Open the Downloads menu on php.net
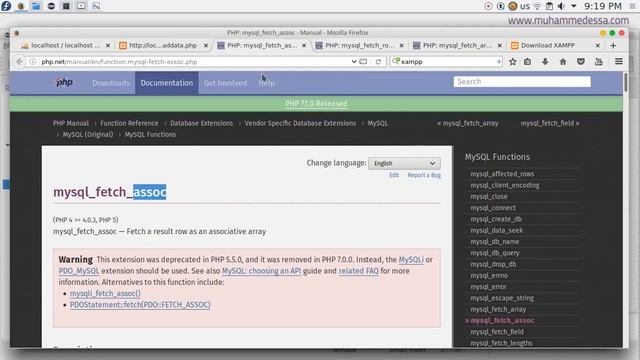640x360 pixels. (x=111, y=83)
